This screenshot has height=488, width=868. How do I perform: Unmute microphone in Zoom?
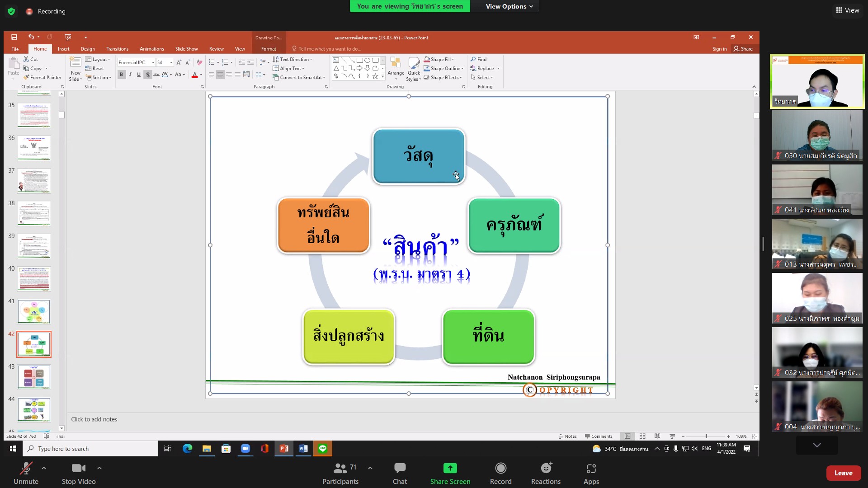click(x=26, y=473)
